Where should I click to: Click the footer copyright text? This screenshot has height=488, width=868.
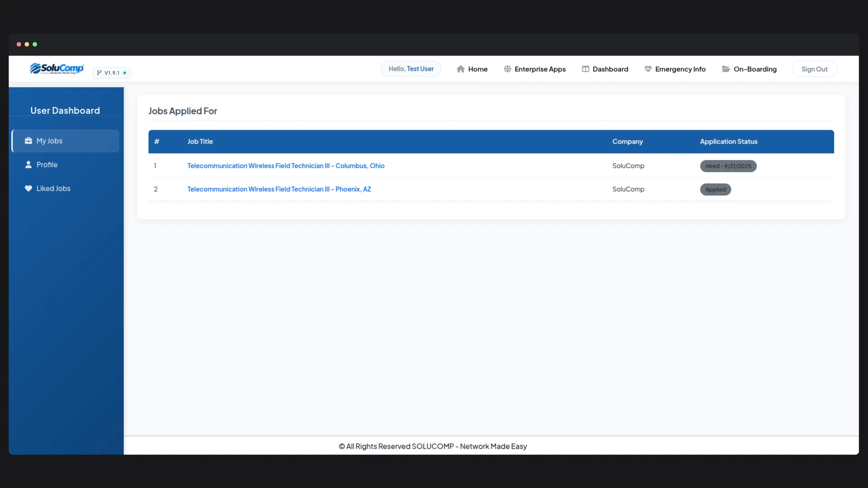[433, 446]
